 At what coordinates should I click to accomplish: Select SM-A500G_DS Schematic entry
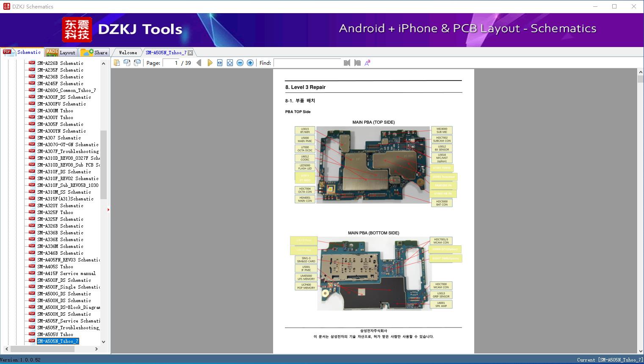tap(64, 294)
